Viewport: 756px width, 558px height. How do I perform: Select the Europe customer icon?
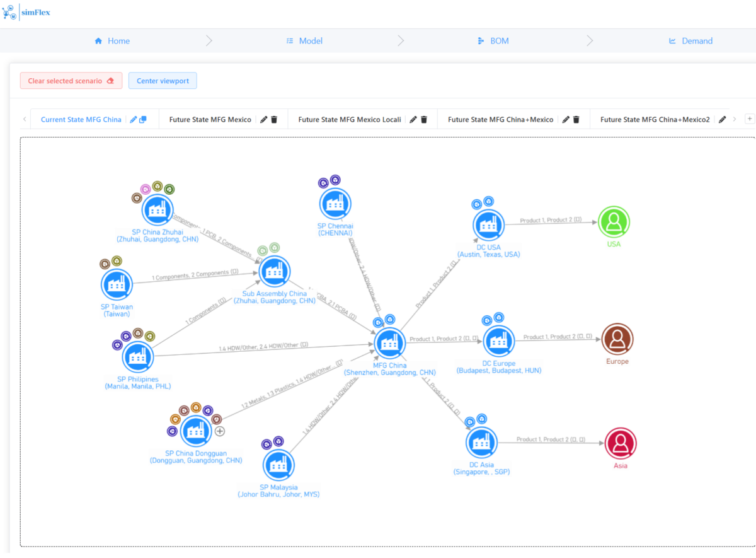tap(617, 340)
